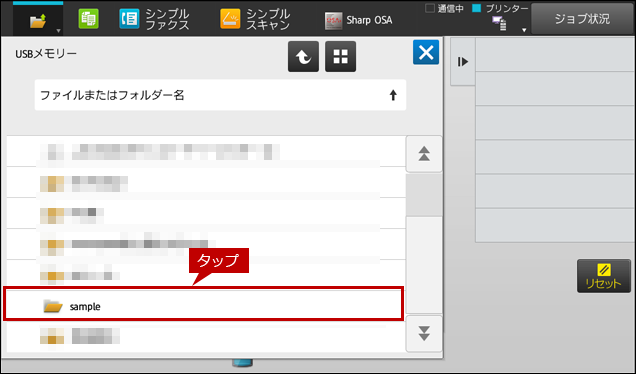
Task: Jump to top of file list
Action: pyautogui.click(x=424, y=154)
